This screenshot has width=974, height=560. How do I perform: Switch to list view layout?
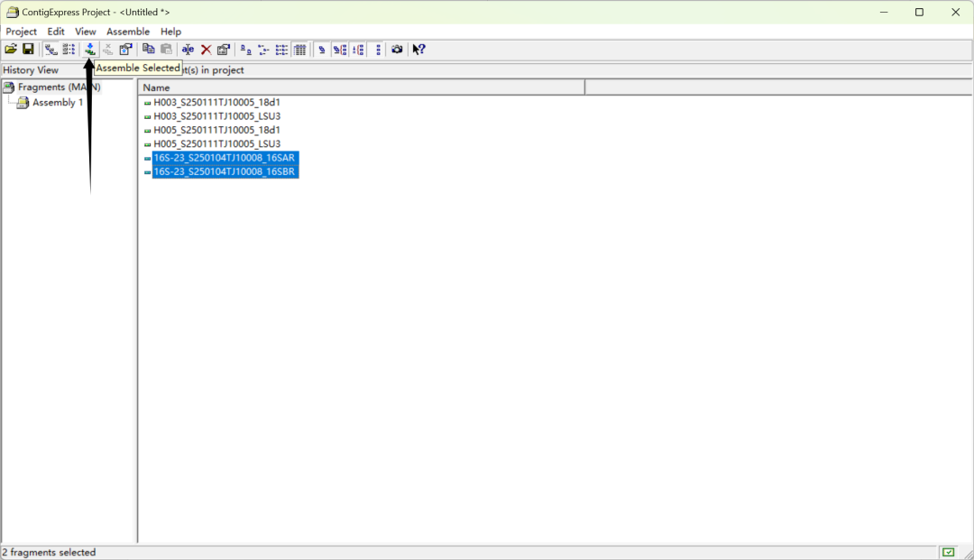pos(281,49)
